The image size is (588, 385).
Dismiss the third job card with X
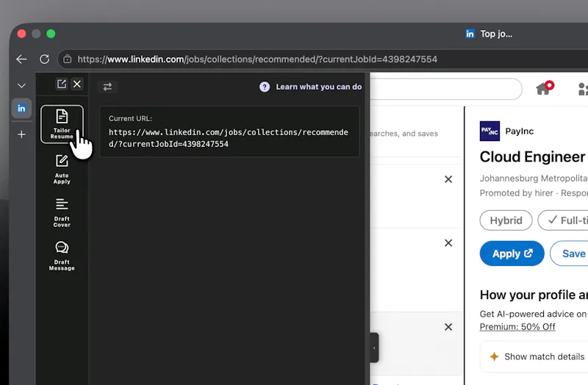tap(448, 327)
